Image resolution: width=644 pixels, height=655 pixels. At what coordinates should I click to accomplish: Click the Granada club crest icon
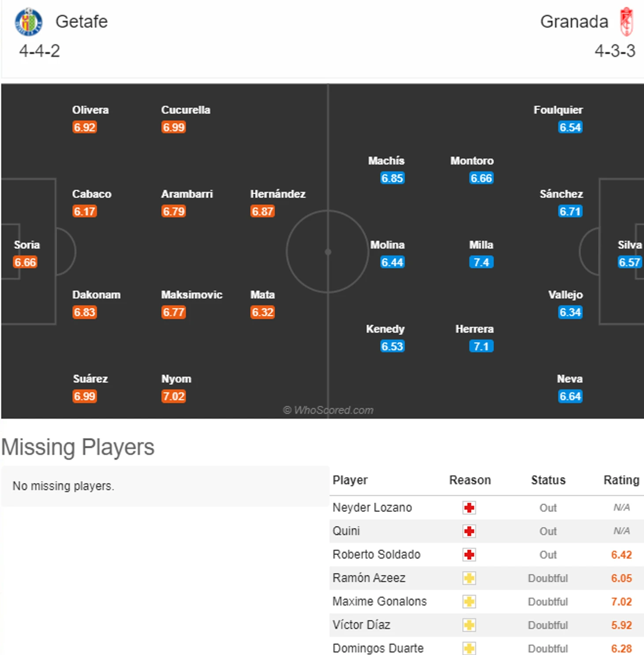(x=626, y=22)
